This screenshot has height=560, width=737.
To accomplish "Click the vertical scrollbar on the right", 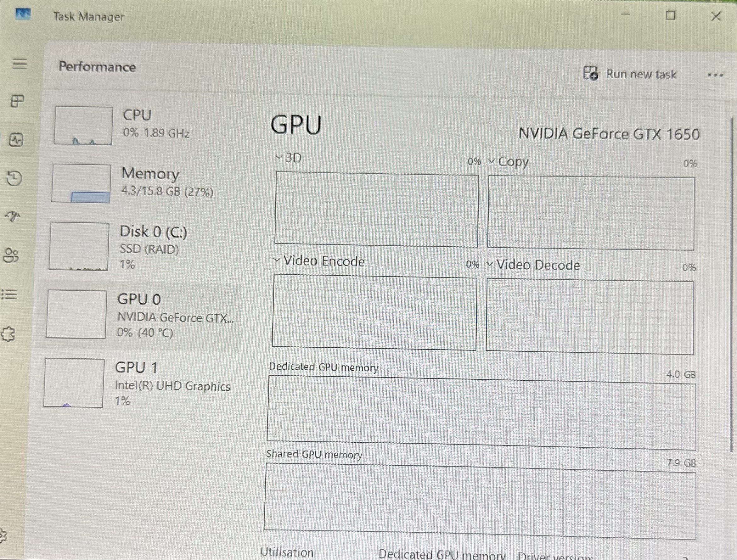I will click(732, 285).
